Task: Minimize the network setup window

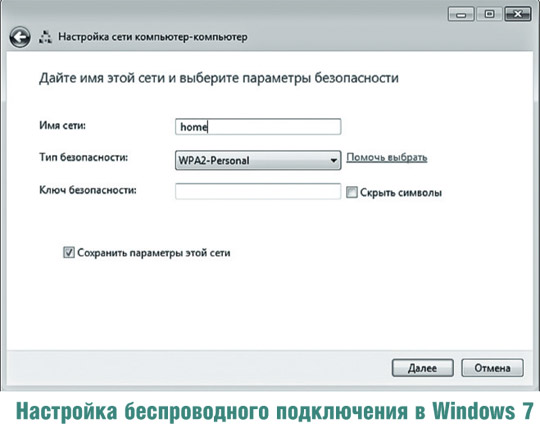Action: click(461, 14)
